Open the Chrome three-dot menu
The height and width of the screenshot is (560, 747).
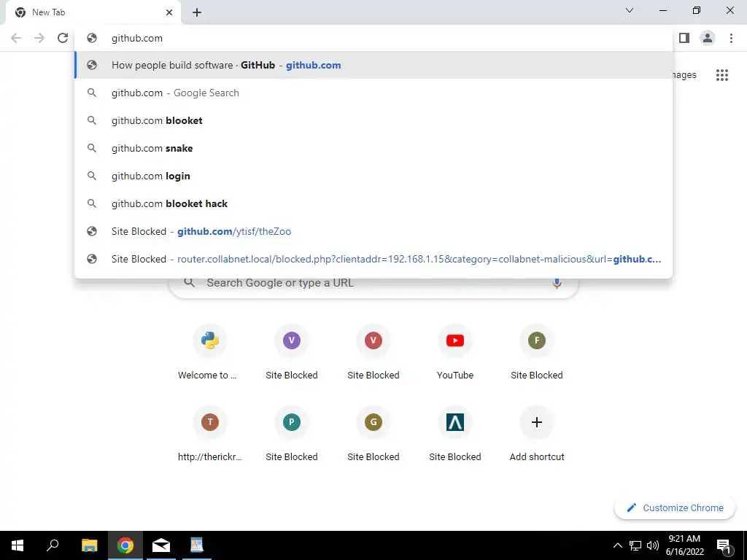[731, 38]
